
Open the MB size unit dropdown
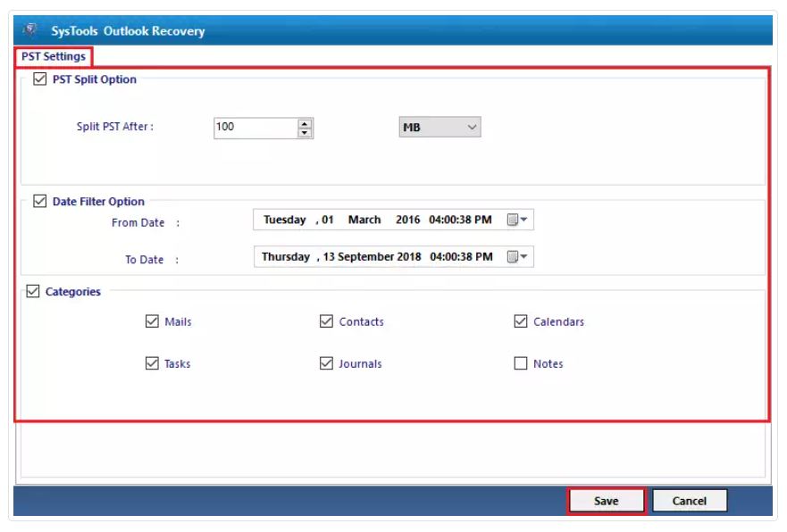(x=440, y=128)
